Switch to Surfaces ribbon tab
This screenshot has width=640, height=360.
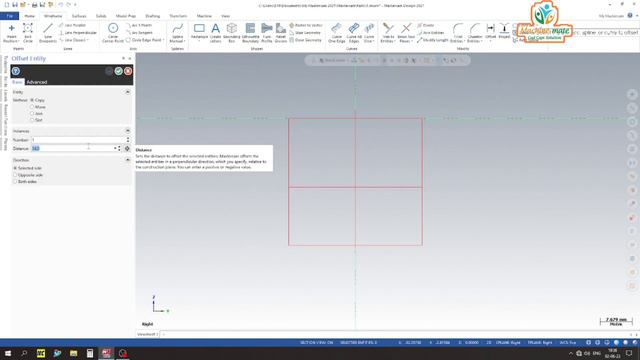pyautogui.click(x=79, y=16)
